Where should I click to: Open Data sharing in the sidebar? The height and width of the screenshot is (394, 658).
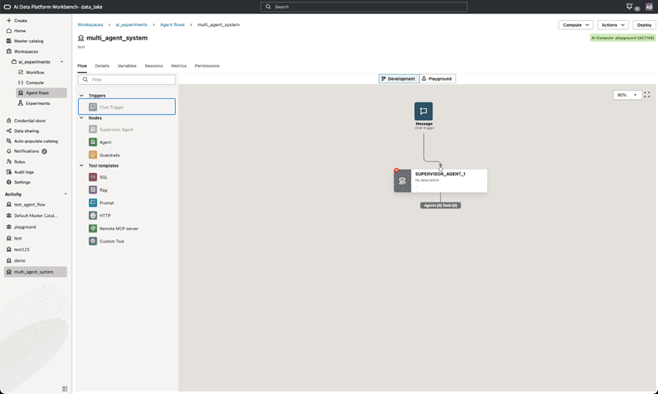pyautogui.click(x=22, y=131)
